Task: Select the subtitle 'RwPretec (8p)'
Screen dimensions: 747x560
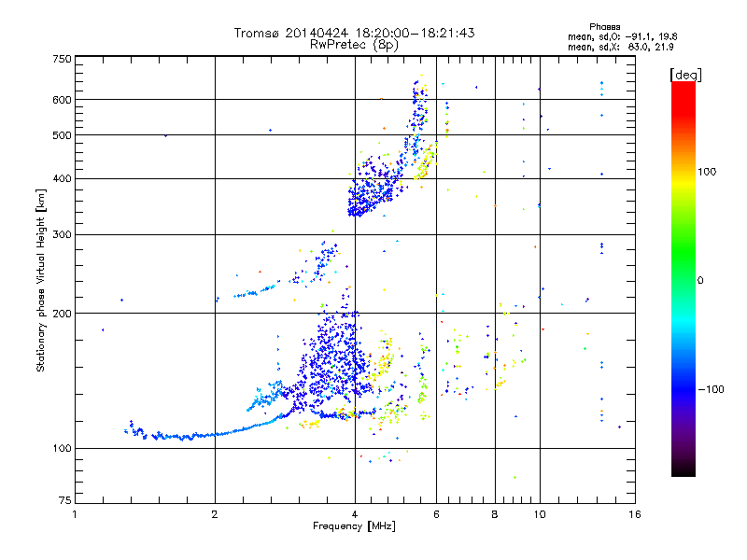Action: pos(354,45)
